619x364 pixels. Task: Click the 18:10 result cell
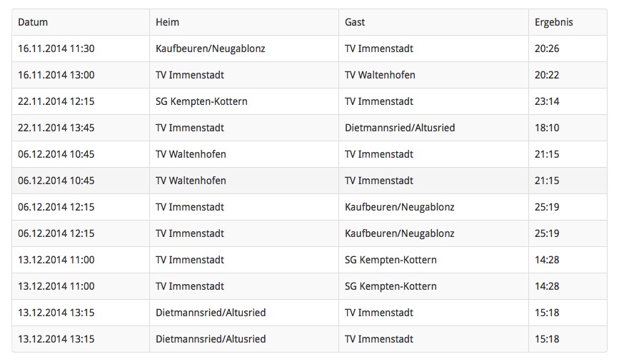click(568, 128)
